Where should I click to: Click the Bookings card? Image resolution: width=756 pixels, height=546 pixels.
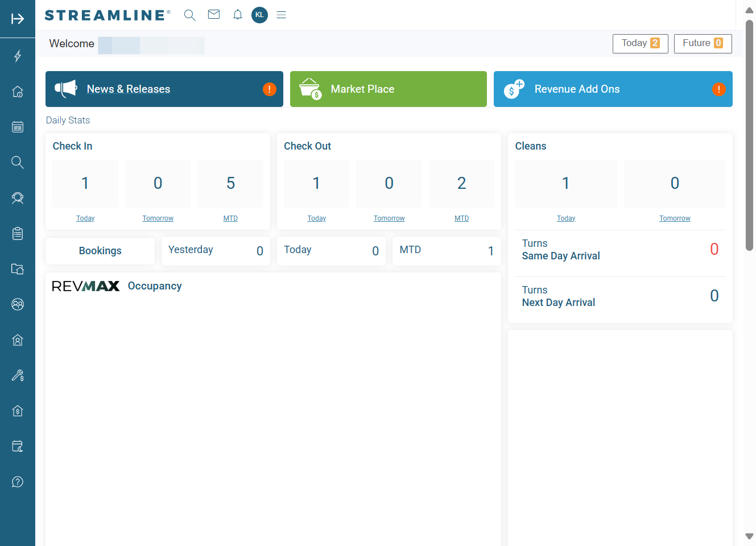click(100, 251)
